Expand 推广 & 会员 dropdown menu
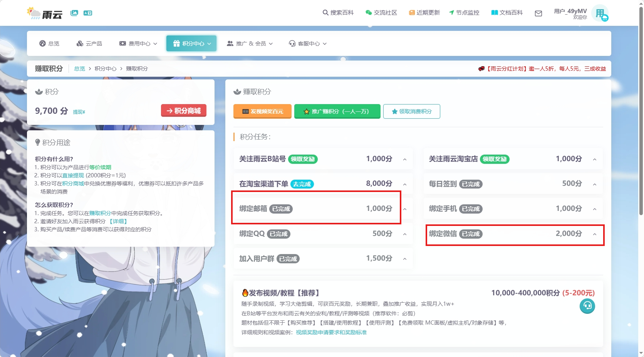 (250, 44)
